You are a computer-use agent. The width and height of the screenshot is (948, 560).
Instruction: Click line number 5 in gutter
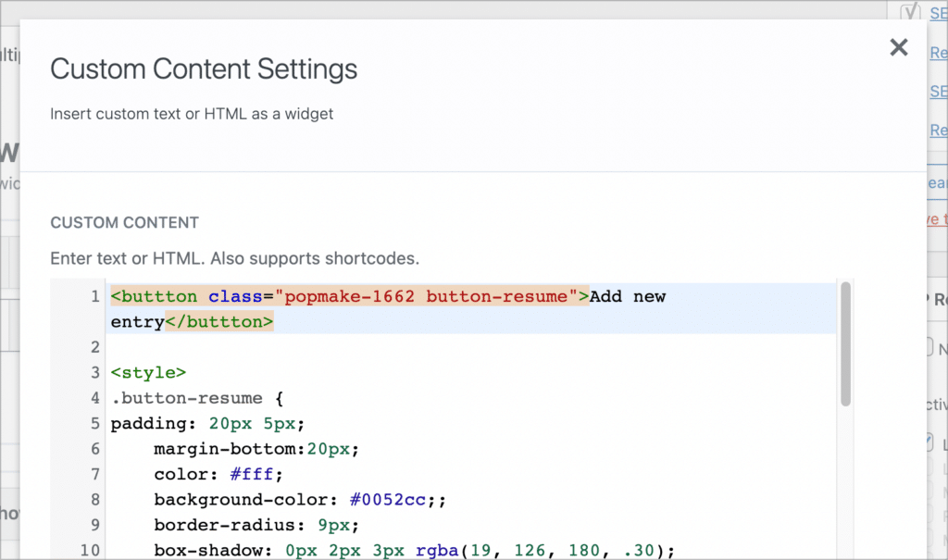coord(95,423)
